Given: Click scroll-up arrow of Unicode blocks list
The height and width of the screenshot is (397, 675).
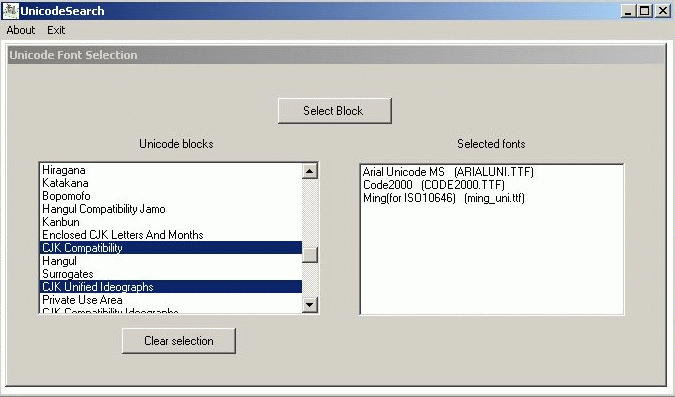Looking at the screenshot, I should pyautogui.click(x=310, y=171).
